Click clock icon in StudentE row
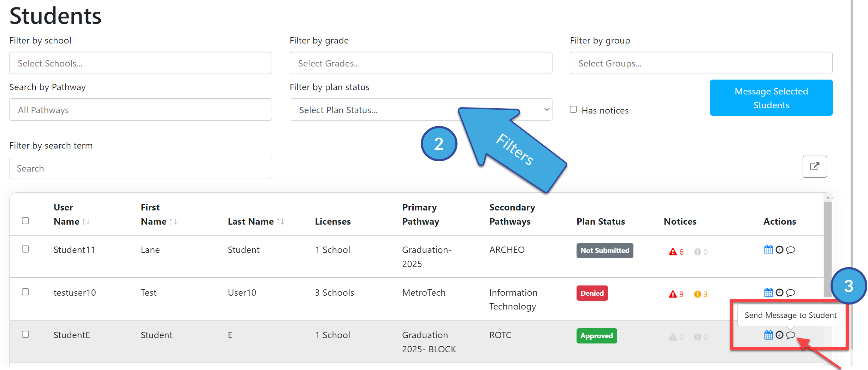The image size is (868, 370). click(x=779, y=335)
